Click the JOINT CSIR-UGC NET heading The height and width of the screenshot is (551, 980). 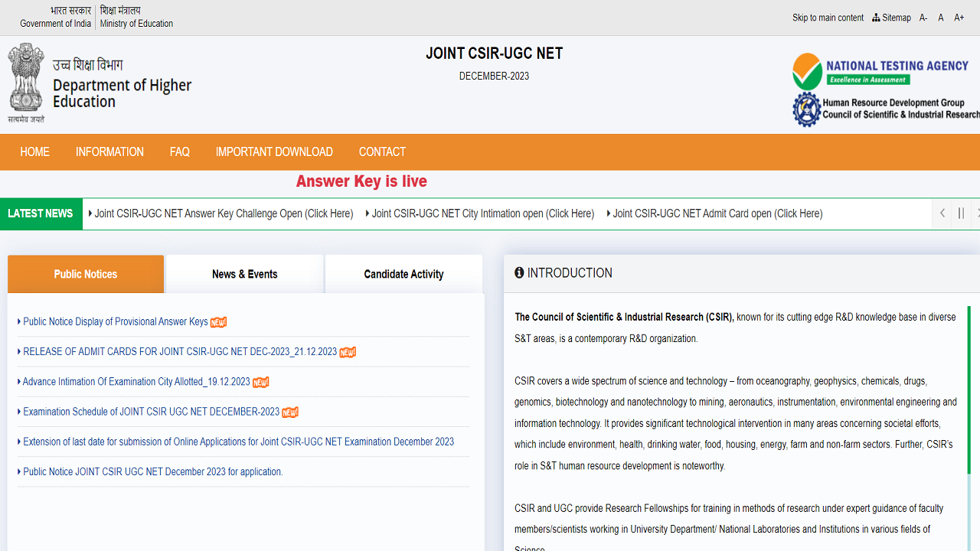[495, 54]
